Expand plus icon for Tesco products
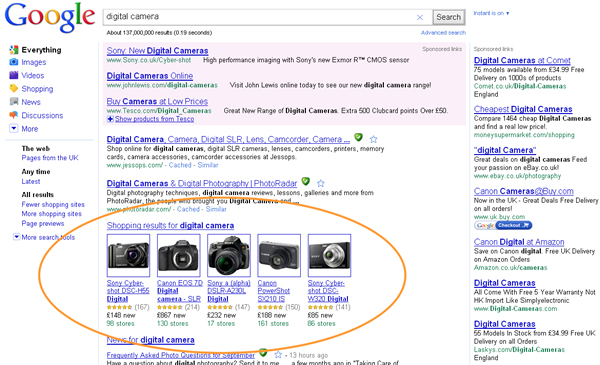This screenshot has height=365, width=600. (x=110, y=119)
